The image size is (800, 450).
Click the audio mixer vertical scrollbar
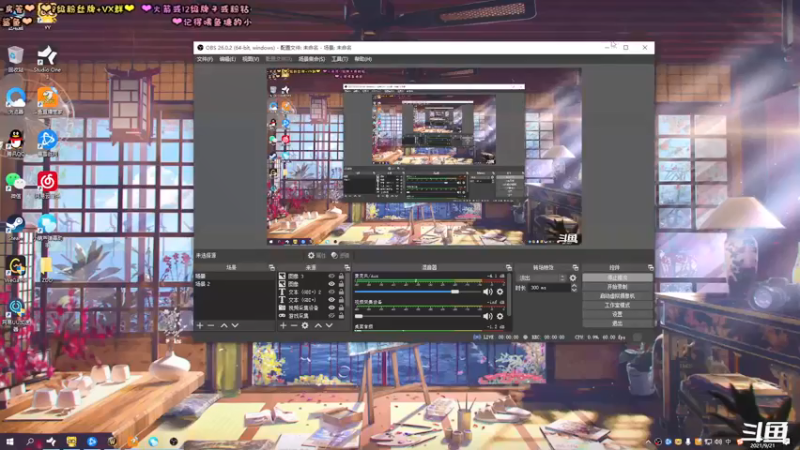[x=508, y=296]
